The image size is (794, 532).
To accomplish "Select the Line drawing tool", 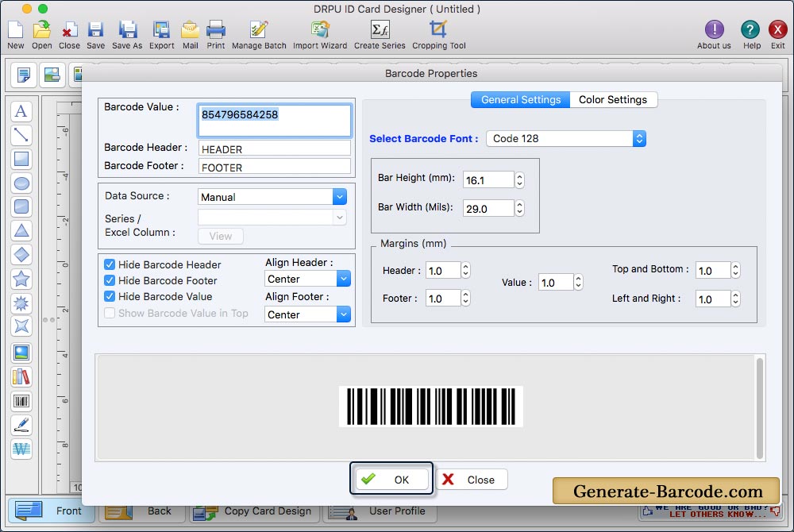I will (21, 135).
